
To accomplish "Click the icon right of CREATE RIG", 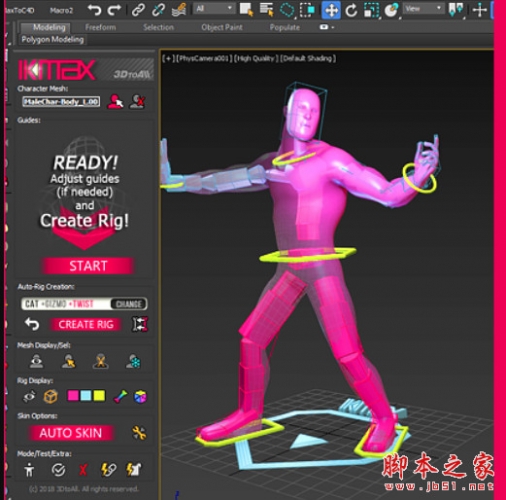I will click(140, 324).
